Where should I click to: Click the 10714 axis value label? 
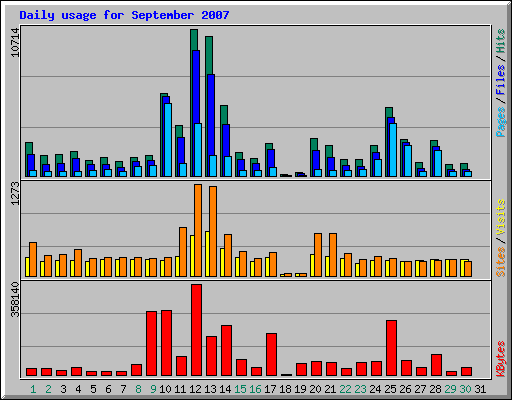[15, 42]
